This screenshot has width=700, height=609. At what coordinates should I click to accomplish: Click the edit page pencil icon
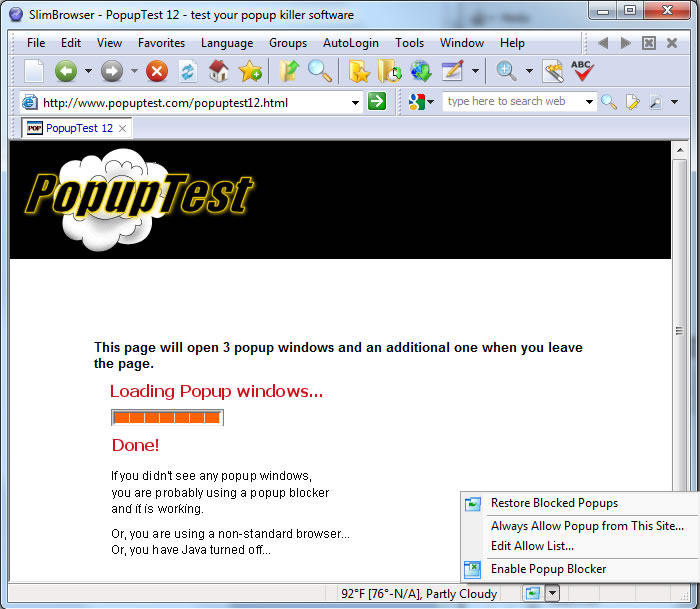tap(453, 71)
